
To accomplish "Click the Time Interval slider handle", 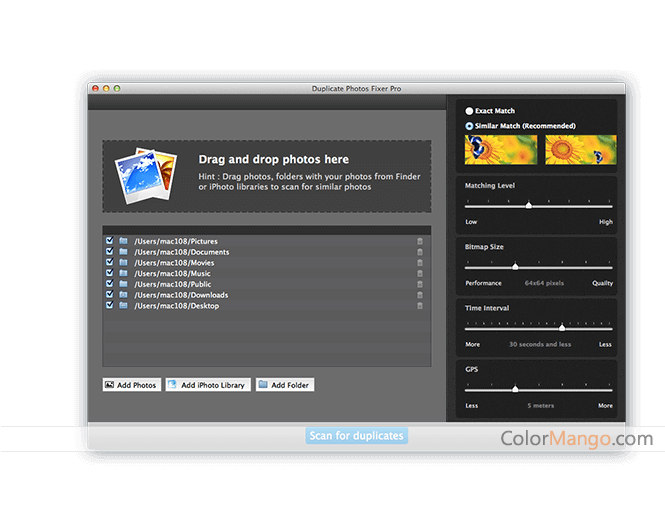I will (x=562, y=327).
